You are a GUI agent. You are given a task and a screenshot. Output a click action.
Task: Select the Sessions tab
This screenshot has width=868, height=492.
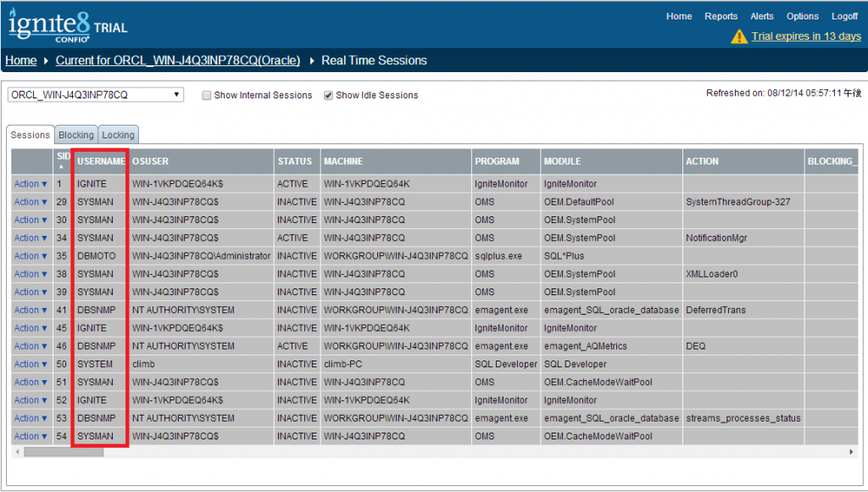pyautogui.click(x=30, y=134)
